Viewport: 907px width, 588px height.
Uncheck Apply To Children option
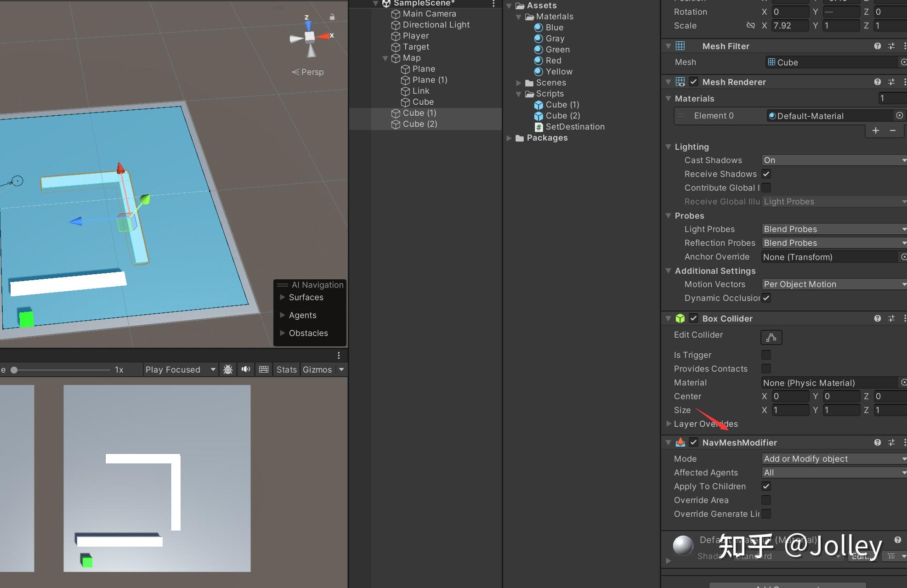[x=766, y=486]
